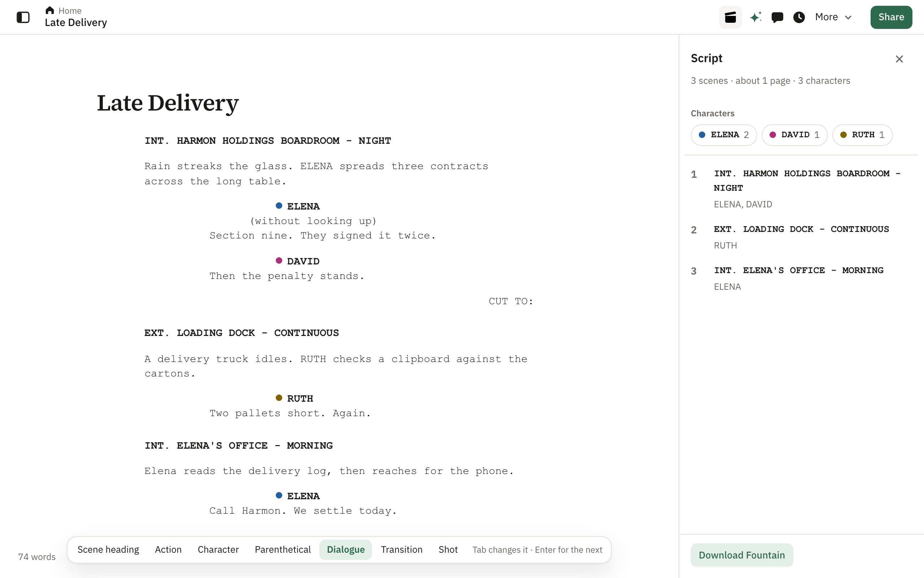Jump to scene 1 Harmon Holdings Boardroom
The width and height of the screenshot is (924, 578).
801,189
